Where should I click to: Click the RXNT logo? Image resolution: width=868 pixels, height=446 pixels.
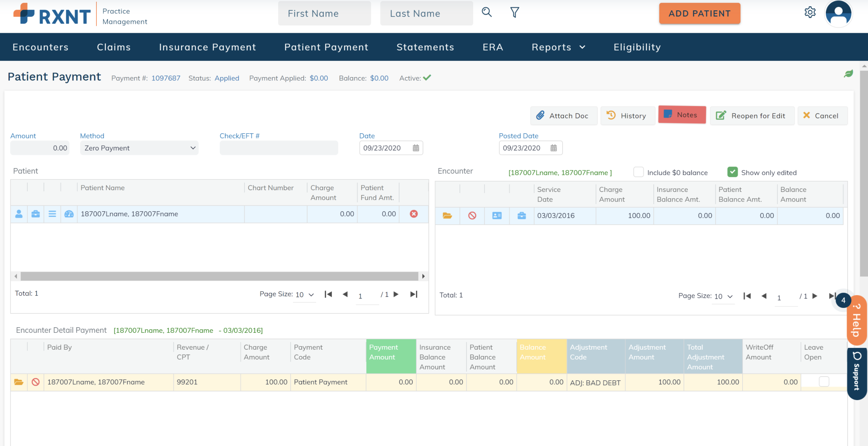point(52,14)
